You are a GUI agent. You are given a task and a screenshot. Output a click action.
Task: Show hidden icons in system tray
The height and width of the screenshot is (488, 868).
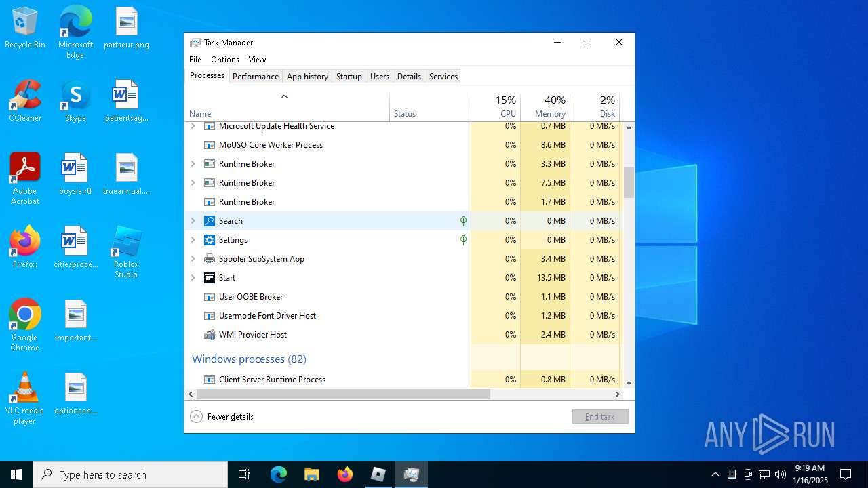tap(715, 474)
